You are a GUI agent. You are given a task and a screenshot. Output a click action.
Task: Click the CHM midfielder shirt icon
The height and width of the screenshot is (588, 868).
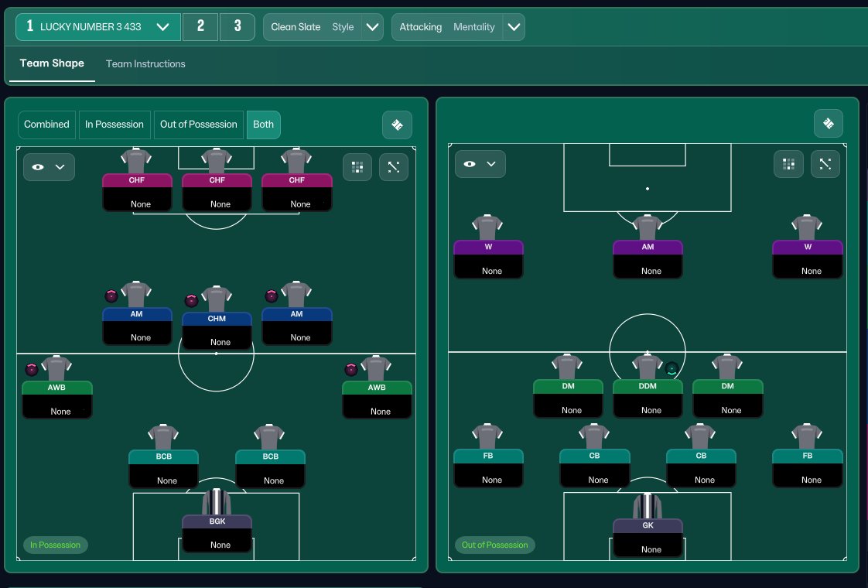coord(217,299)
